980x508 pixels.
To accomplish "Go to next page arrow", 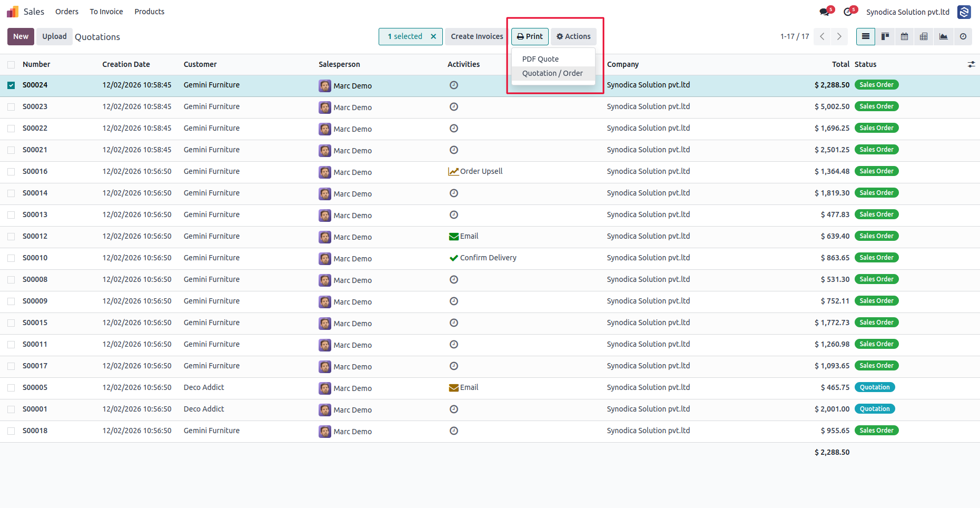I will [x=839, y=36].
